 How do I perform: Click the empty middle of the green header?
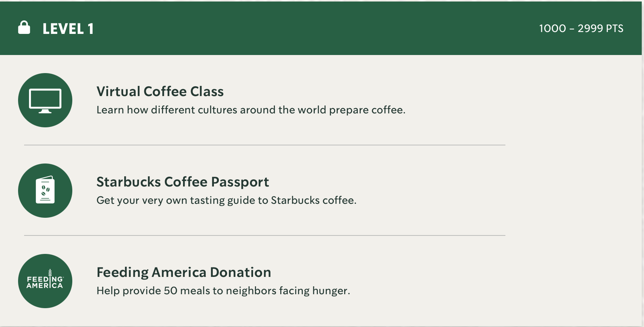tap(316, 29)
